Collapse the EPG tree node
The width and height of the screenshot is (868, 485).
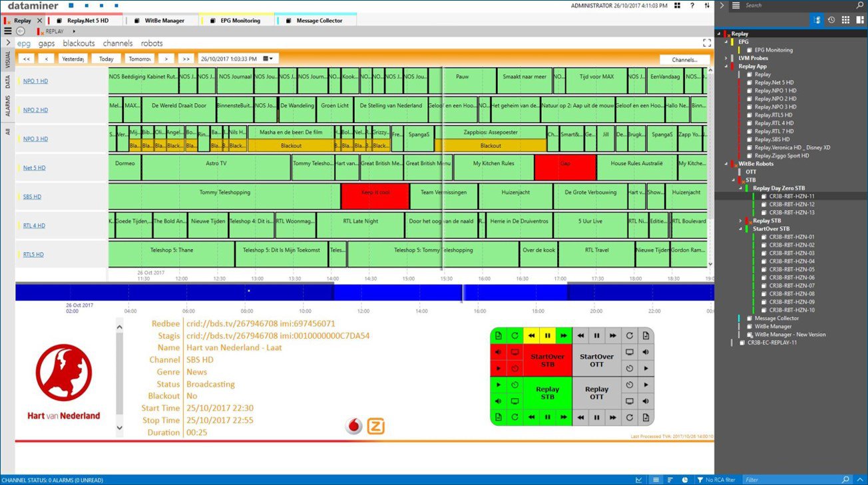[726, 42]
